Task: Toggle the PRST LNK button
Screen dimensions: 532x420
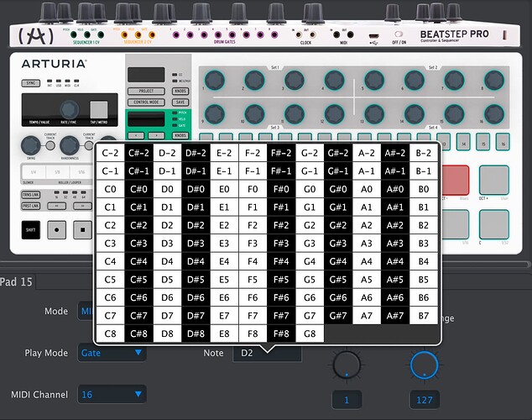Action: tap(31, 206)
